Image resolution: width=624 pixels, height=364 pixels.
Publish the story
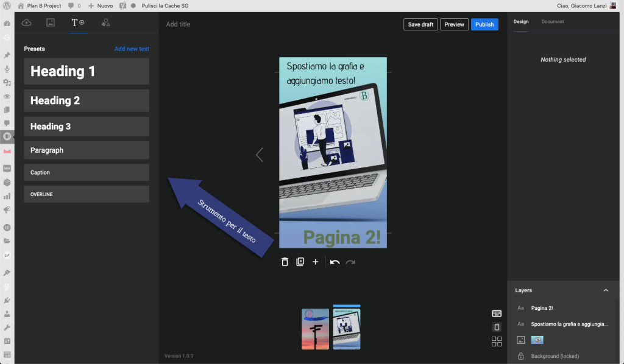pyautogui.click(x=484, y=24)
